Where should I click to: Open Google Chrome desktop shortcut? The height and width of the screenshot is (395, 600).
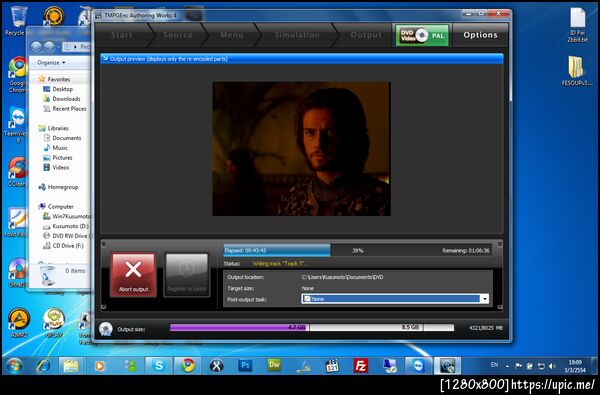(18, 75)
